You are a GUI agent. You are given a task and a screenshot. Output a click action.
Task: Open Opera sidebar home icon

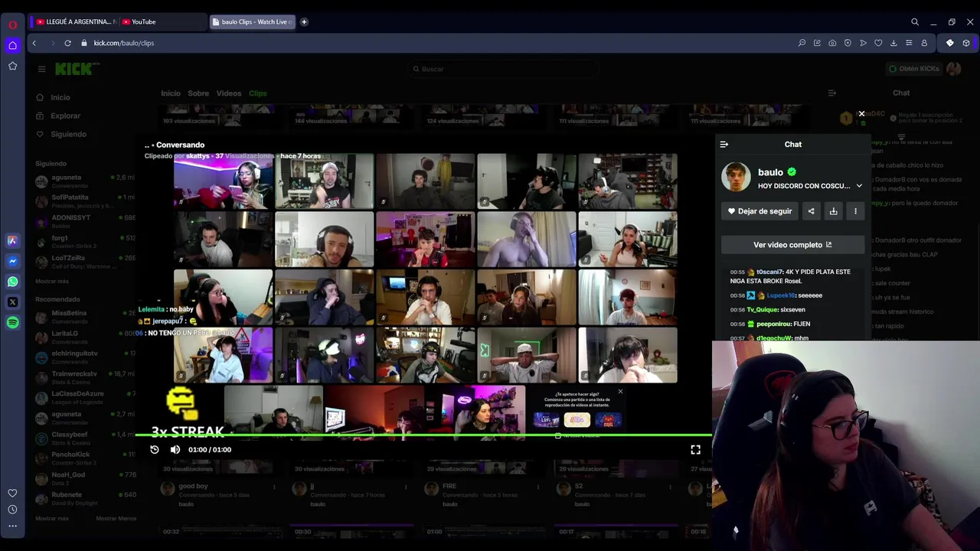[12, 45]
